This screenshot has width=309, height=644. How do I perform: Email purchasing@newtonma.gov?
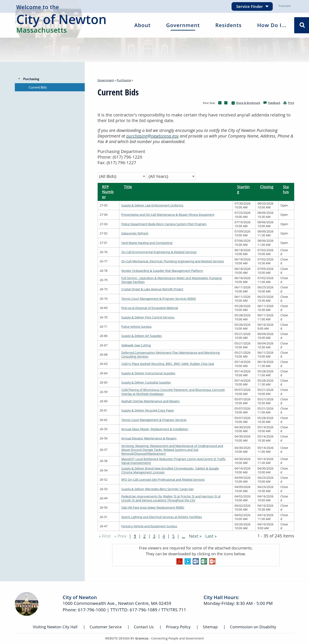(153, 136)
